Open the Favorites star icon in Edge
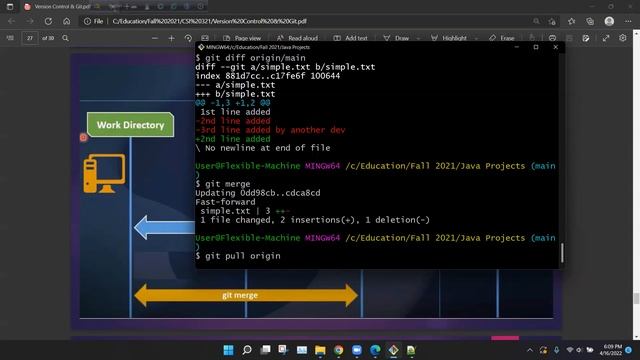640x360 pixels. coord(571,21)
